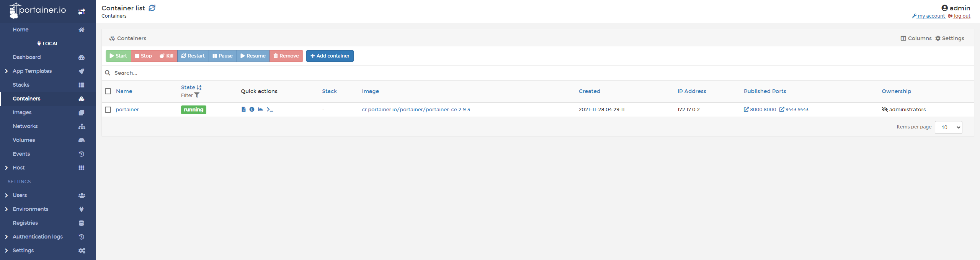Click the Users group icon
The image size is (980, 260).
coord(82,196)
